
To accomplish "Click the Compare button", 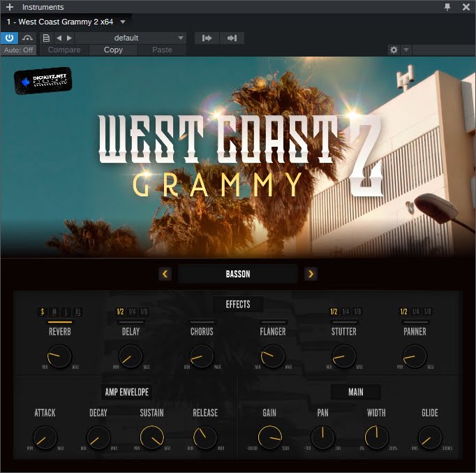I will click(x=64, y=50).
